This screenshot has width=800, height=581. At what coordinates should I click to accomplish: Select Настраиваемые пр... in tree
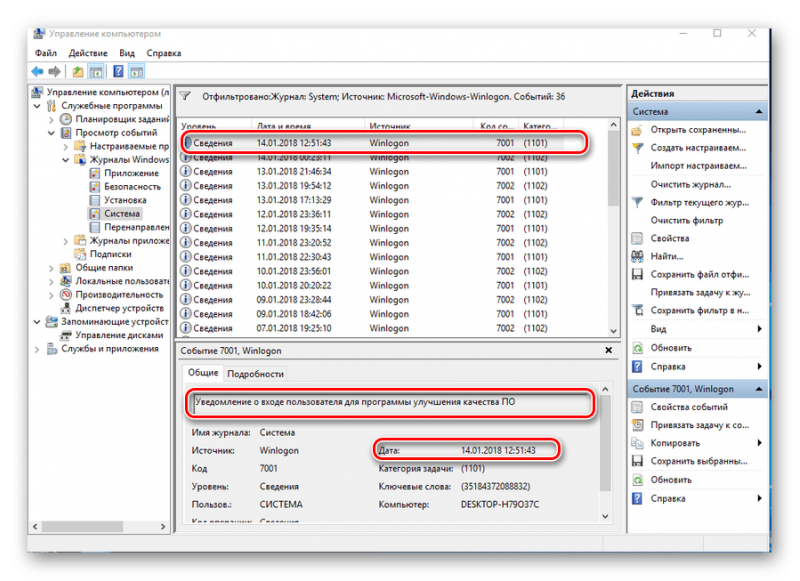click(129, 146)
